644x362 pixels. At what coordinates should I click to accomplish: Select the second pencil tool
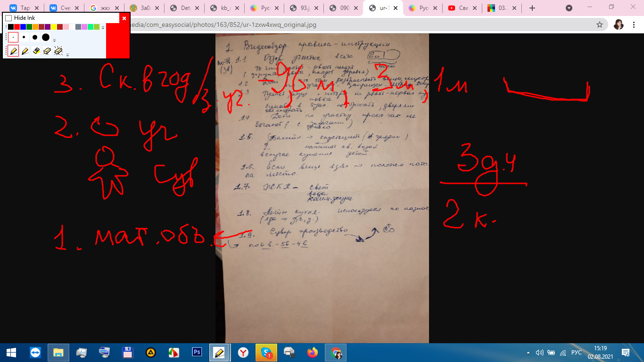point(25,51)
